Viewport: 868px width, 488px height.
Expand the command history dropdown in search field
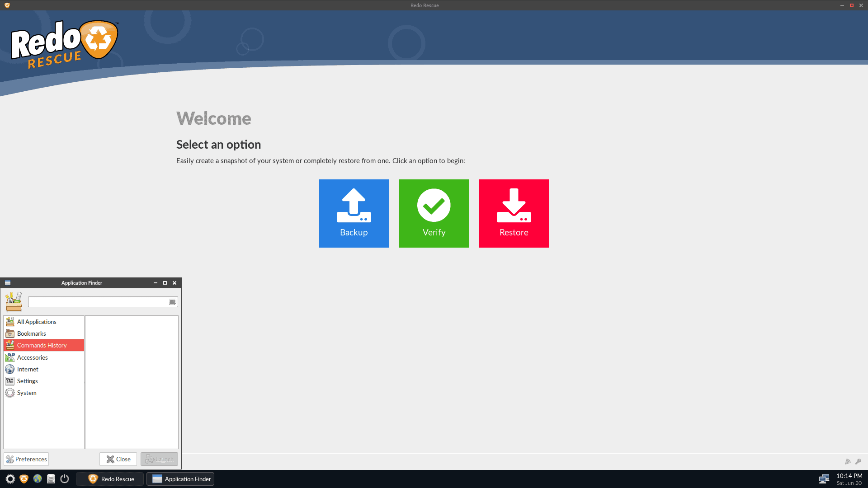pos(173,302)
